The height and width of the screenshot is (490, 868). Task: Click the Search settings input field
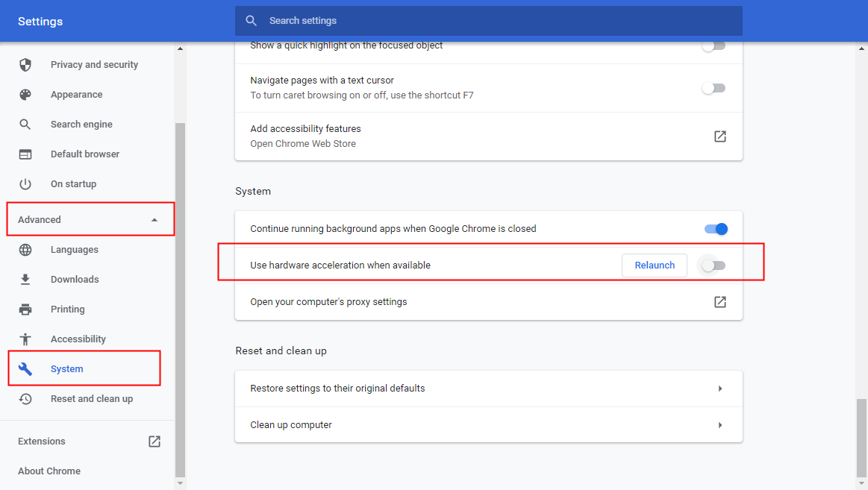[x=493, y=21]
